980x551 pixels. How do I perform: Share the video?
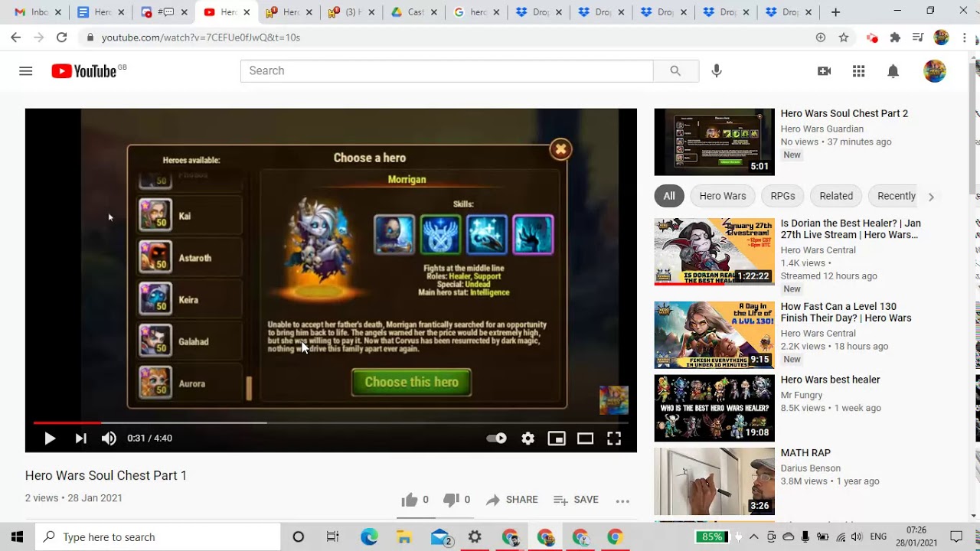511,500
